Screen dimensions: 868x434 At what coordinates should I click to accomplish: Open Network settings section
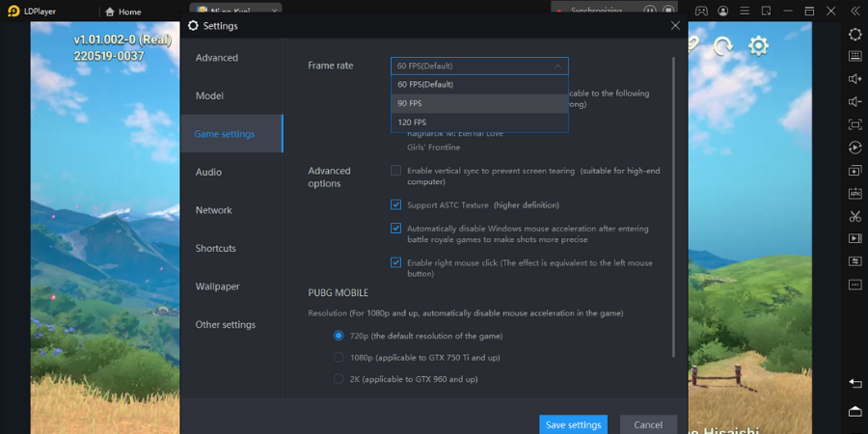pyautogui.click(x=231, y=210)
